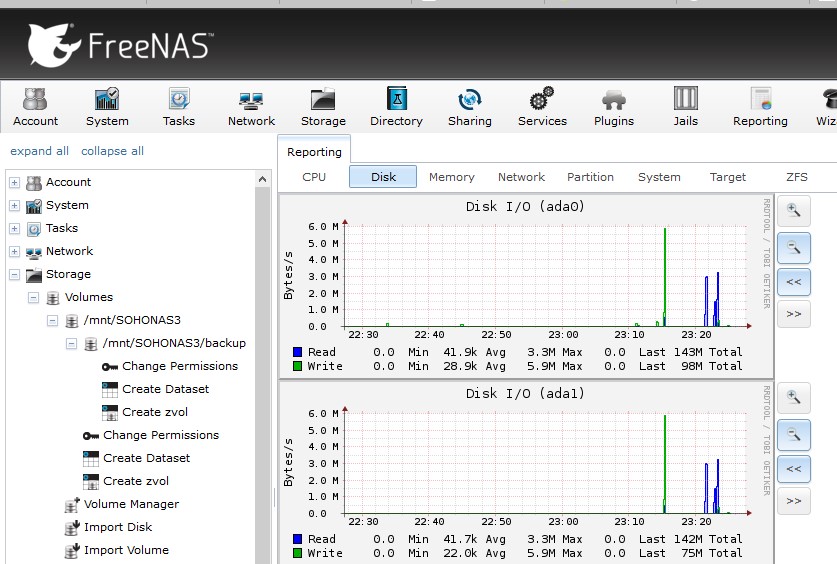Open the Network toolbar icon
This screenshot has height=564, width=837.
251,107
